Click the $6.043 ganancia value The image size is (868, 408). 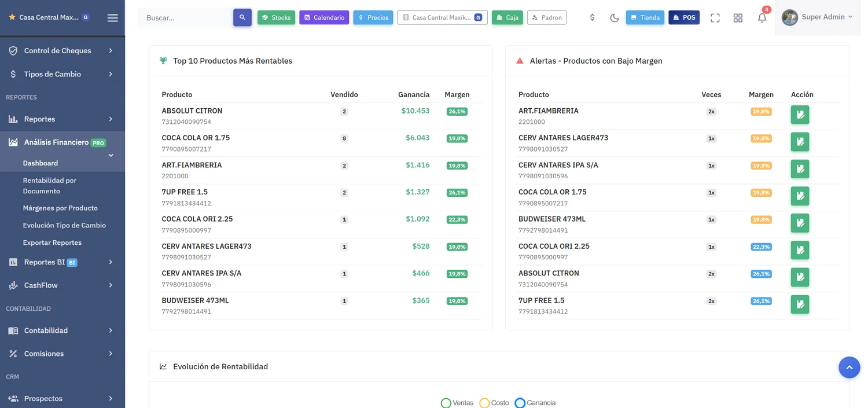coord(418,138)
